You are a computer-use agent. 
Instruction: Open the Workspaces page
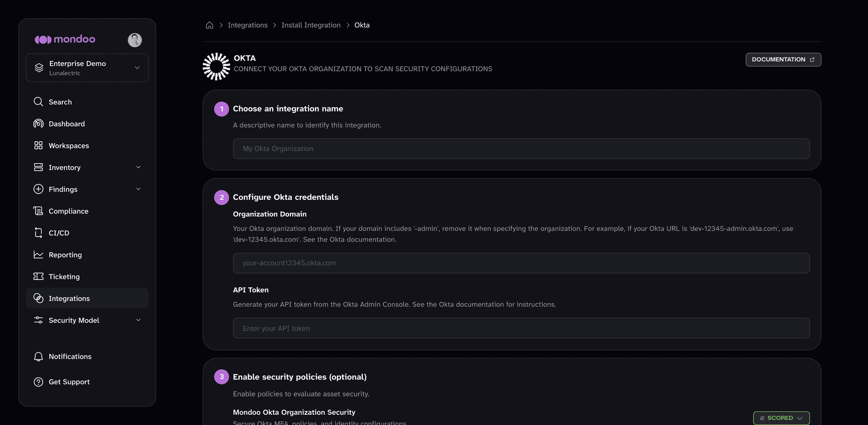87,145
